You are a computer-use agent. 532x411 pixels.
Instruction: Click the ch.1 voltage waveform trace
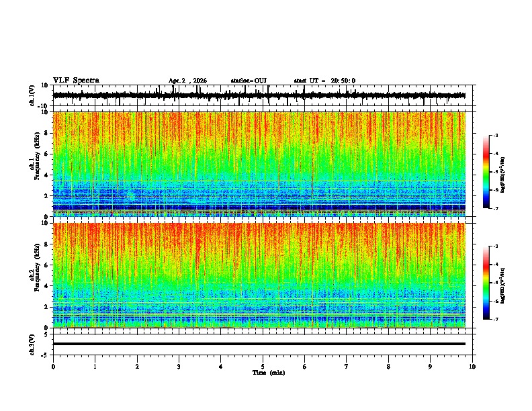[x=259, y=95]
